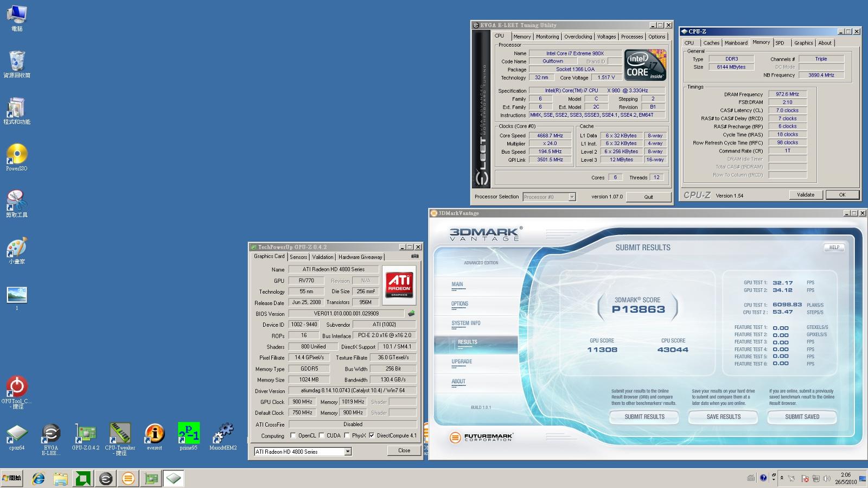The width and height of the screenshot is (868, 488).
Task: Click Close button in GPU-Z
Action: (404, 451)
